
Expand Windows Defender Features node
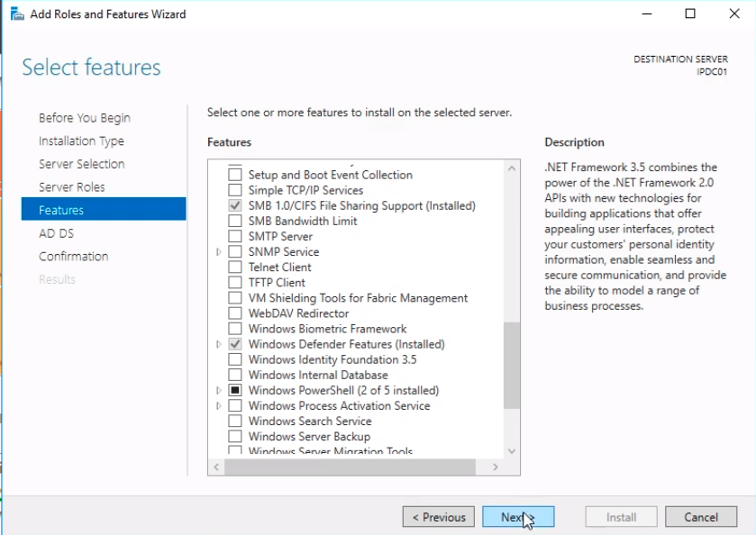(x=219, y=344)
